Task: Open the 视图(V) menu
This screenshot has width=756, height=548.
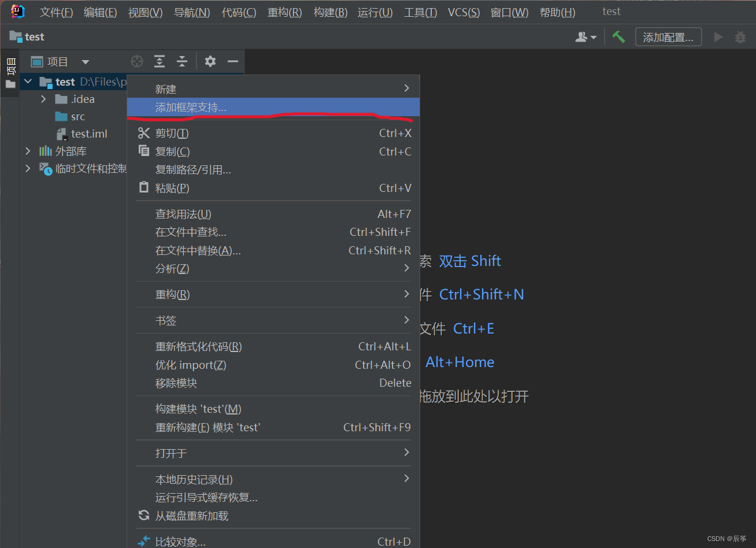Action: 145,12
